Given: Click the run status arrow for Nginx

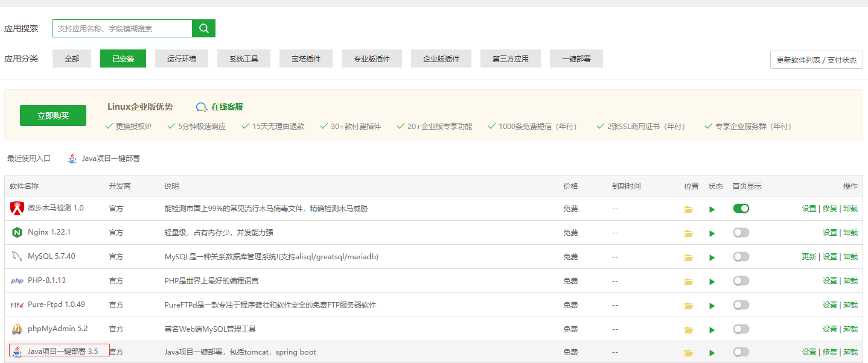Looking at the screenshot, I should click(x=712, y=233).
